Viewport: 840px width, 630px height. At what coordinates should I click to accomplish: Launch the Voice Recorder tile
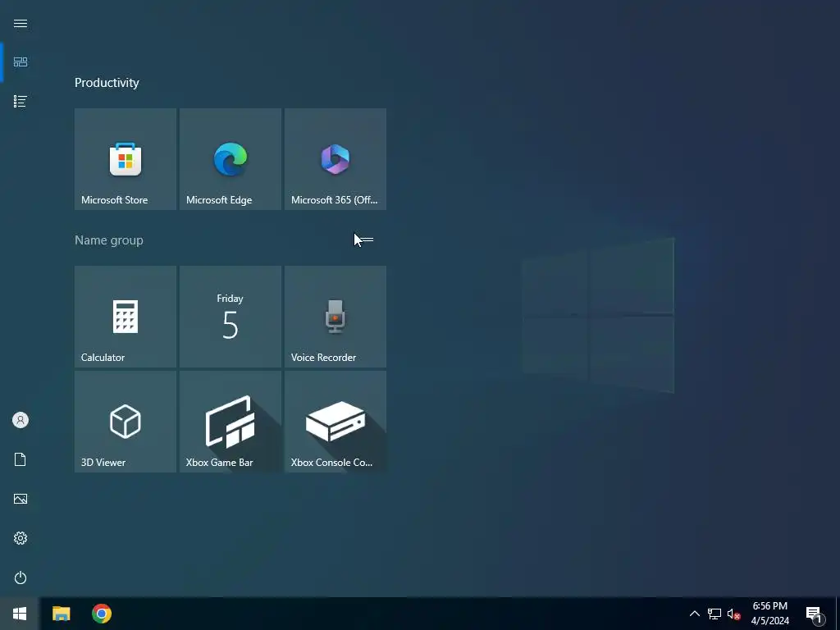(x=336, y=317)
